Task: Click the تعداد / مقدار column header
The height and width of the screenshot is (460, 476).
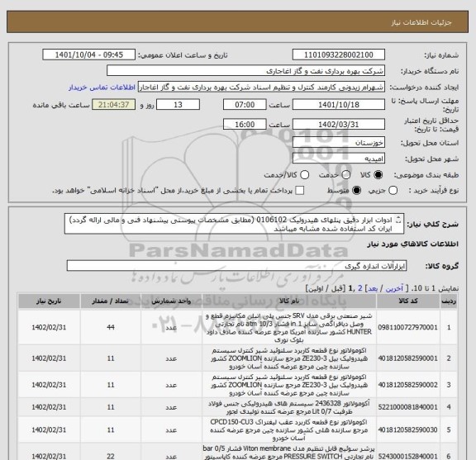Action: (111, 301)
